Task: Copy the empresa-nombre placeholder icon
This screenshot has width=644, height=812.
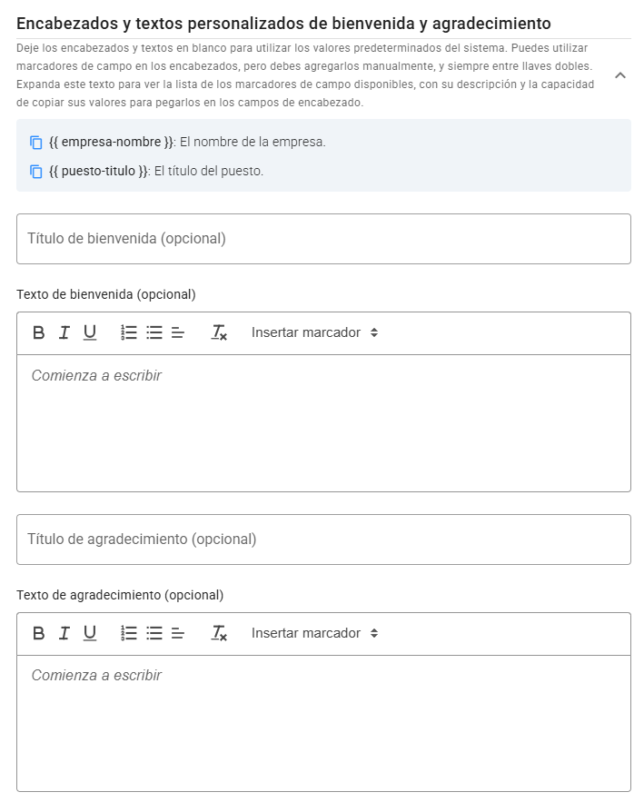Action: tap(36, 144)
